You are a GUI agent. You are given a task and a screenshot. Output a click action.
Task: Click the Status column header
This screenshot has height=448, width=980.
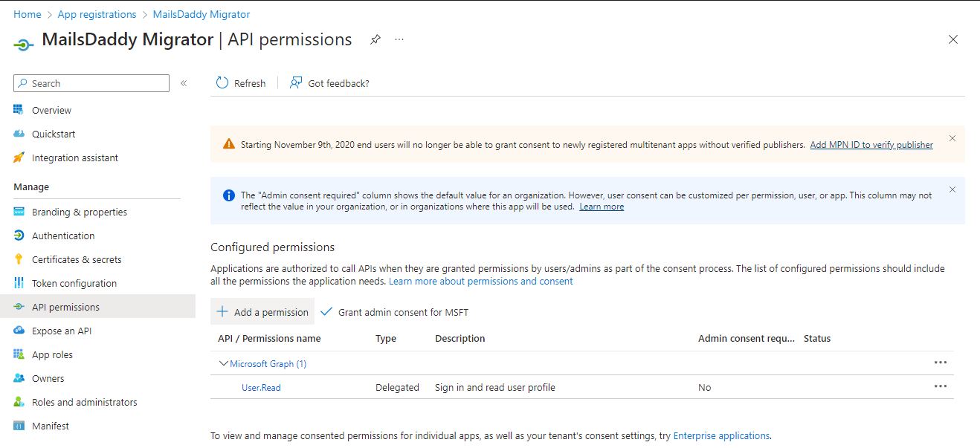point(817,338)
